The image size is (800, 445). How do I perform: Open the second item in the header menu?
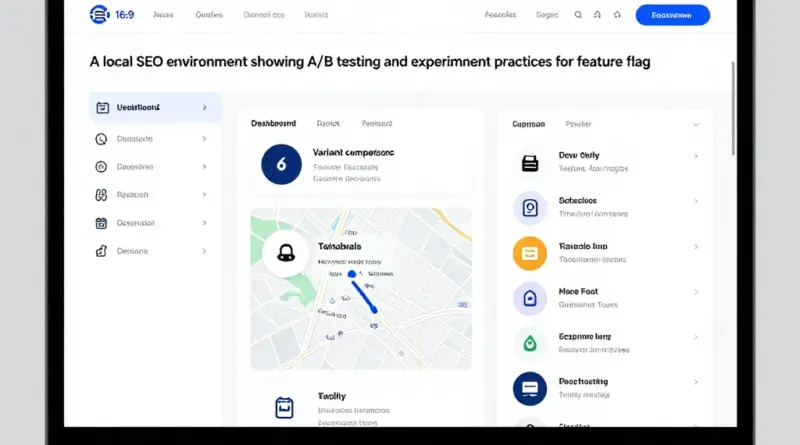(x=209, y=15)
